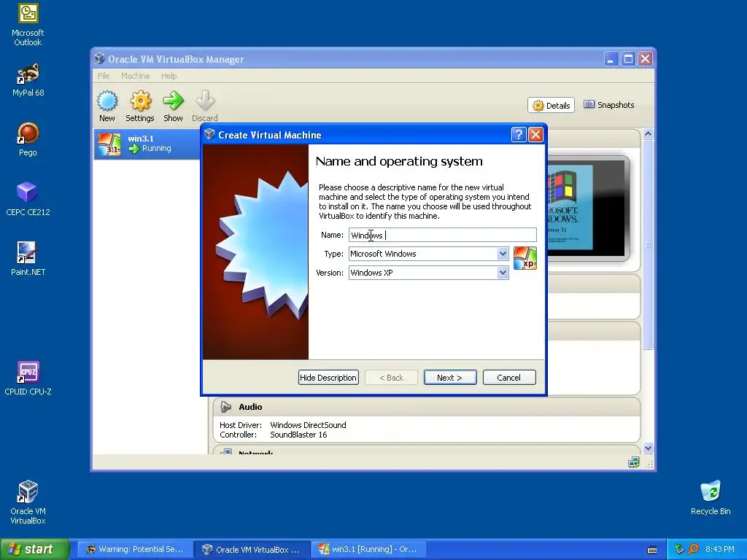Click the Details view button
Viewport: 747px width, 560px height.
[x=551, y=105]
